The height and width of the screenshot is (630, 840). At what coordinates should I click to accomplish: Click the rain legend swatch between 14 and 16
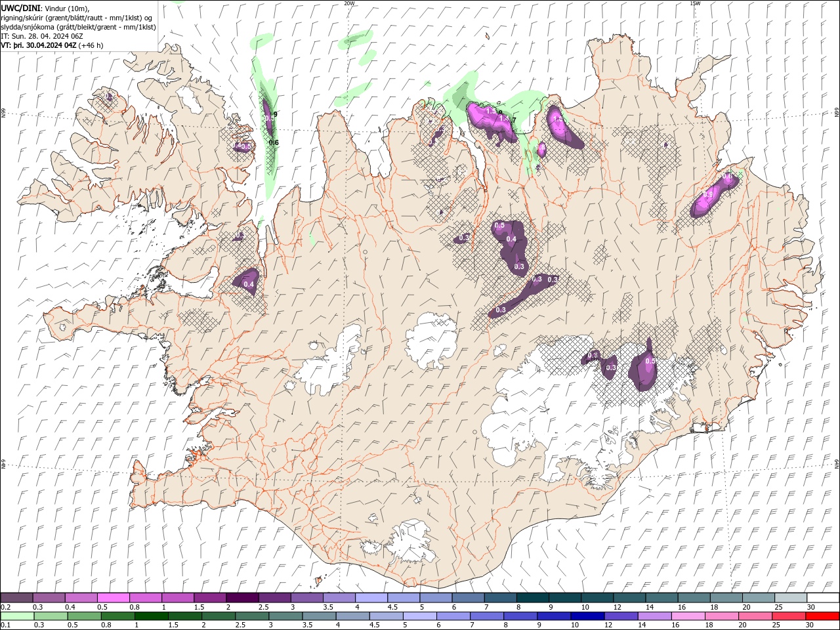tap(654, 616)
